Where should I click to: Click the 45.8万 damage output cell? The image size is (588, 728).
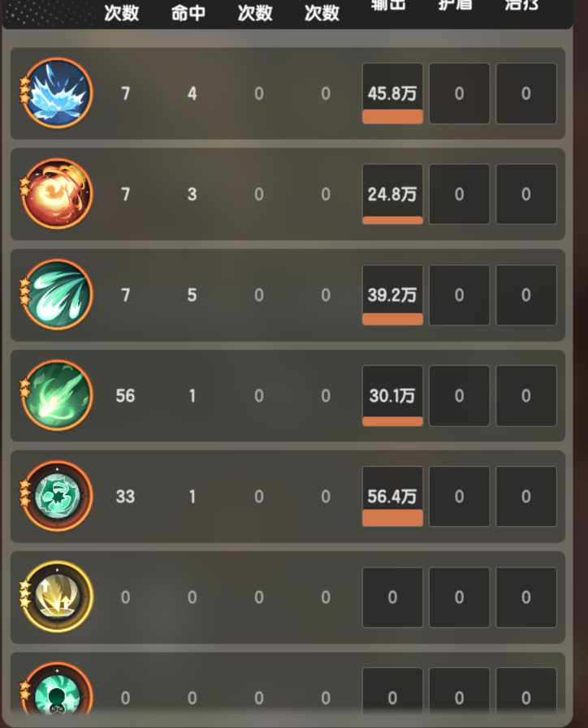(x=392, y=93)
